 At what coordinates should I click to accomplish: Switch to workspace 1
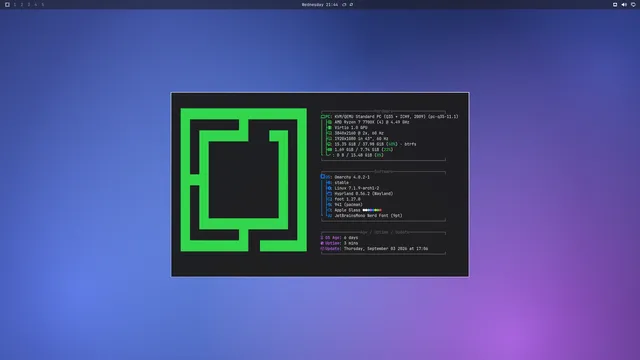[15, 4]
